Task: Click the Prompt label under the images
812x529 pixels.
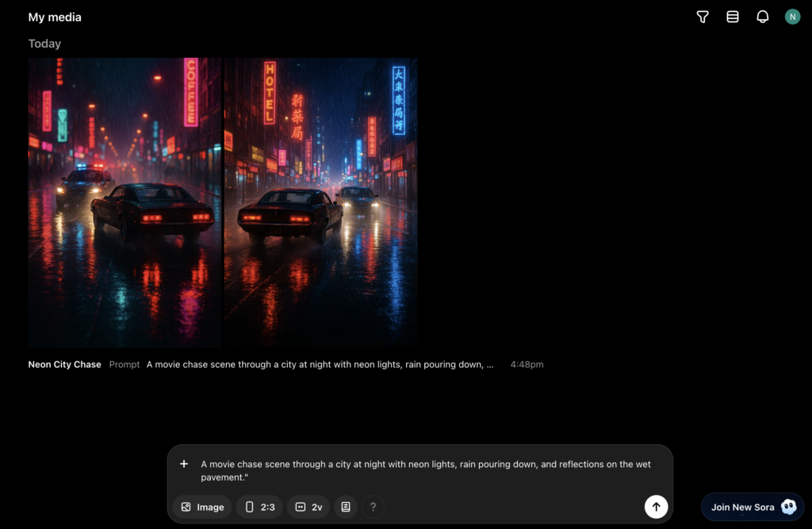Action: click(x=124, y=365)
